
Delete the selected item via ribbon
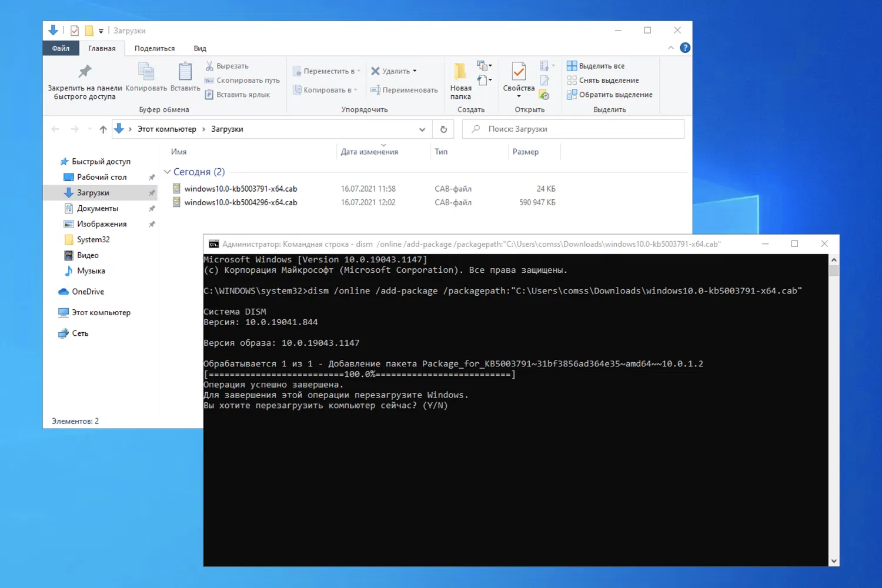pyautogui.click(x=390, y=71)
